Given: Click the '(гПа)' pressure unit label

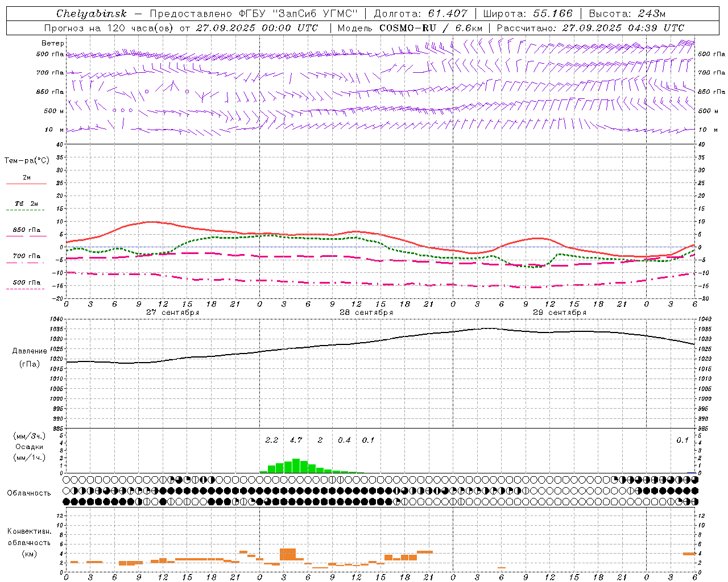Looking at the screenshot, I should [30, 364].
